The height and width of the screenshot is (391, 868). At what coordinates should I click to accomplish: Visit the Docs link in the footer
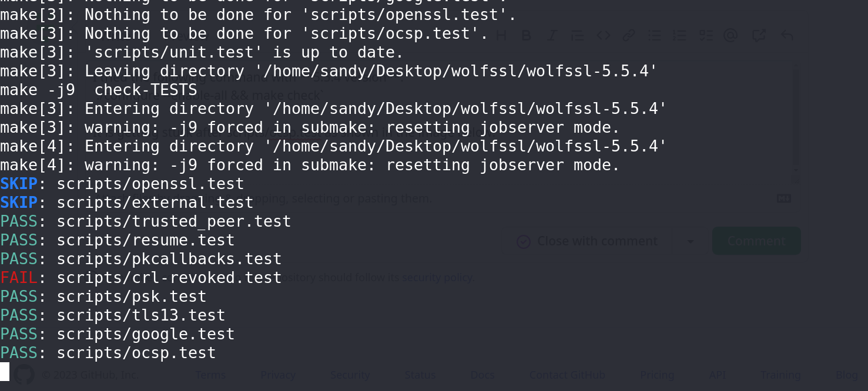click(x=482, y=375)
